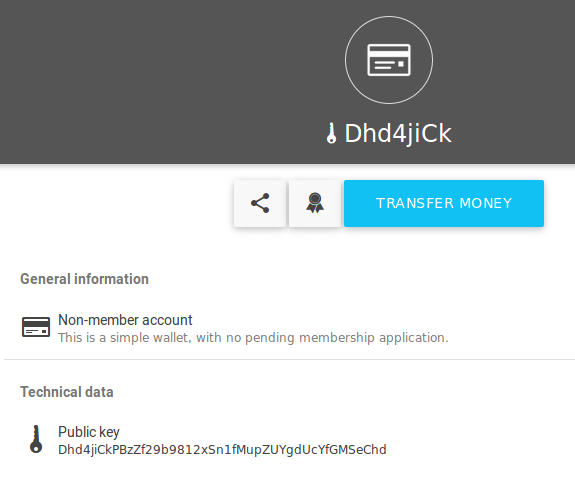Image resolution: width=575 pixels, height=485 pixels.
Task: Click the TRANSFER MONEY button
Action: (x=444, y=203)
